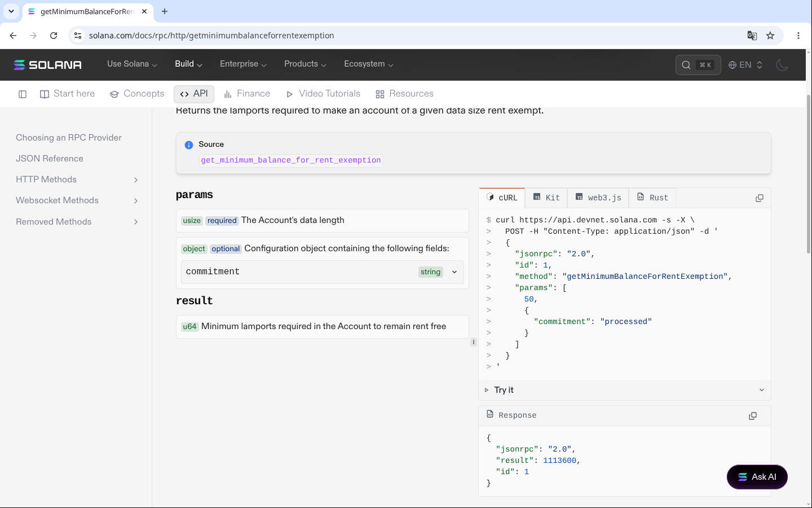Go back to previous page

[13, 36]
